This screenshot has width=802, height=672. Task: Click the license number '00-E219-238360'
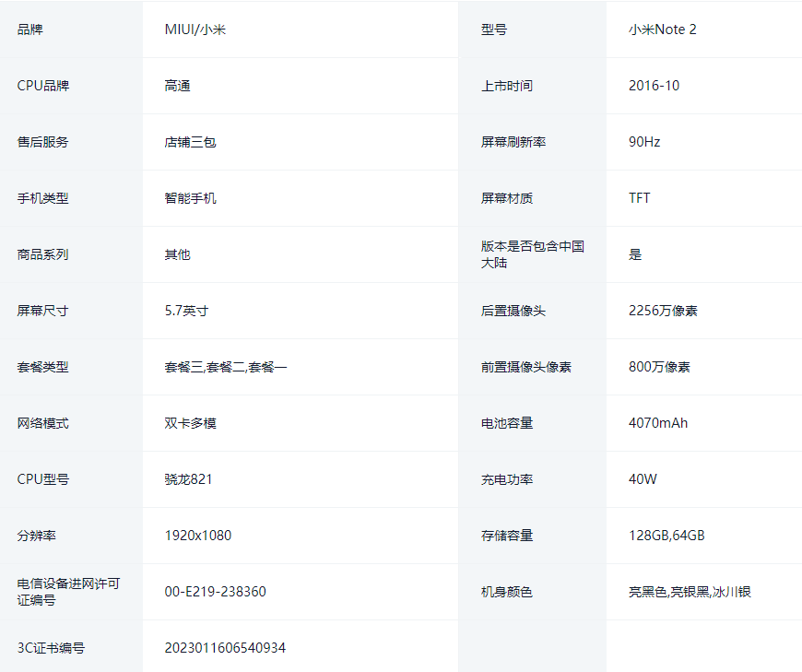point(216,592)
